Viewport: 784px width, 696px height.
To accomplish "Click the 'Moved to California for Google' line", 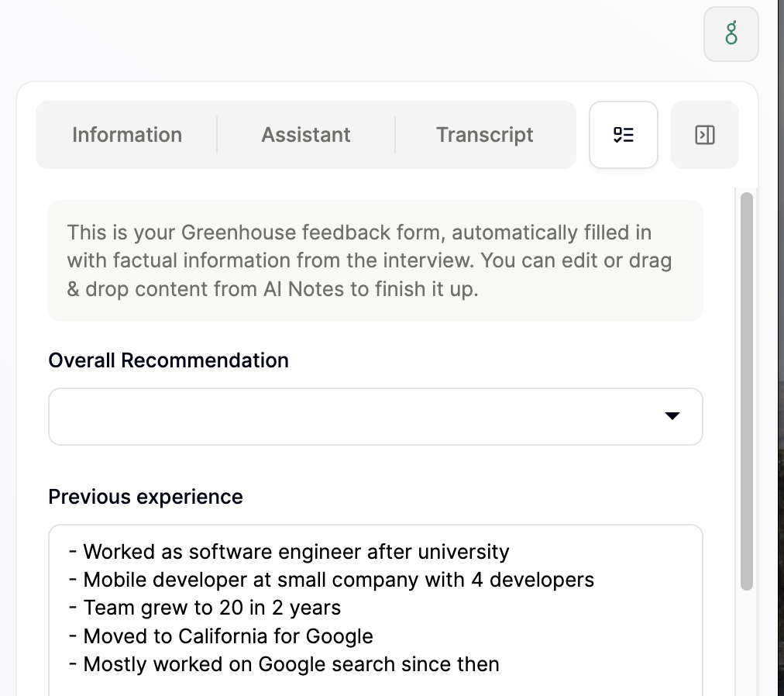I will (228, 636).
